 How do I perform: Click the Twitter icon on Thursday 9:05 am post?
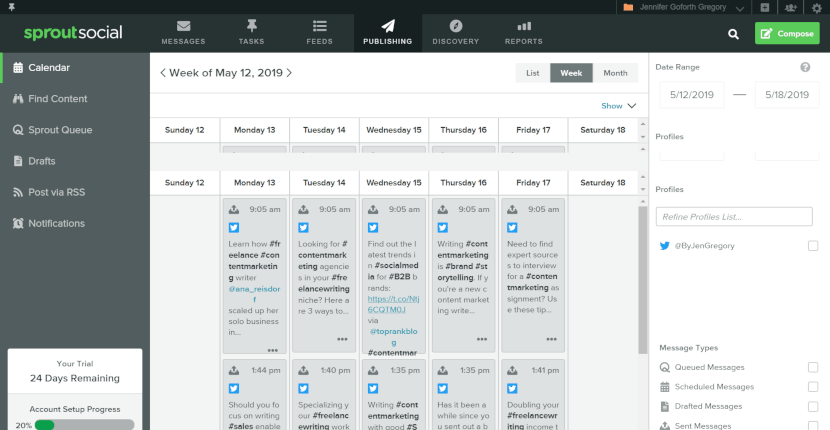point(443,228)
